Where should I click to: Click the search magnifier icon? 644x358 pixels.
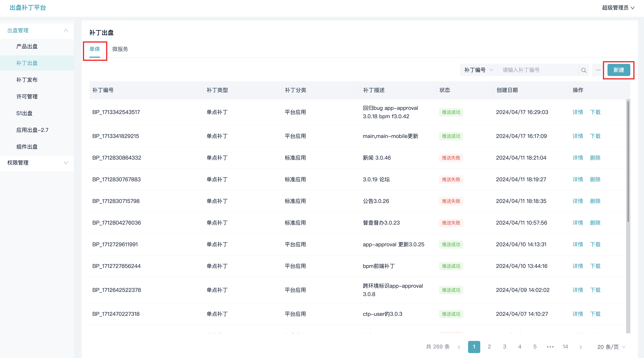pyautogui.click(x=584, y=70)
